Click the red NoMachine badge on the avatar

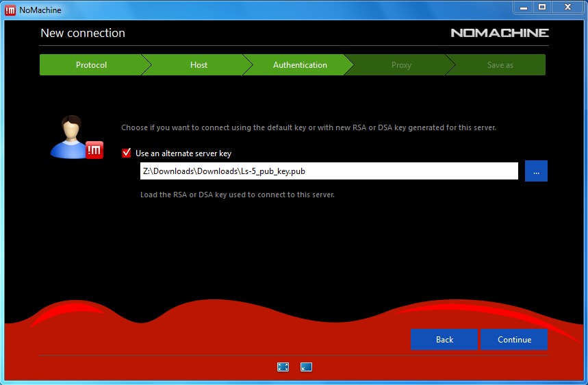[x=94, y=149]
